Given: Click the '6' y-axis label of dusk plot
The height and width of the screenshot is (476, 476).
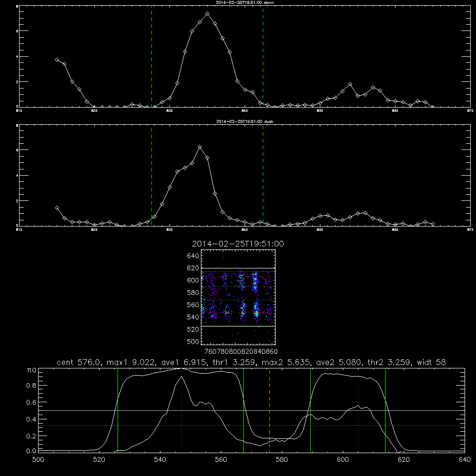Looking at the screenshot, I should coord(17,150).
